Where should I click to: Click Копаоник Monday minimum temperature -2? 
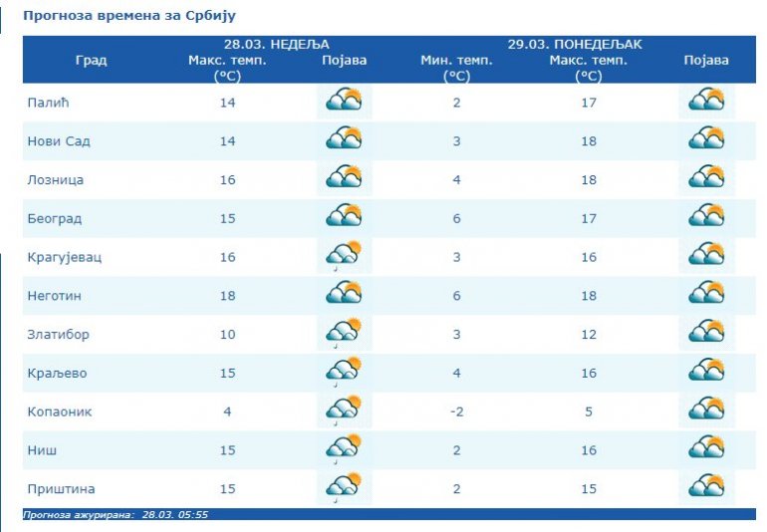[x=456, y=411]
